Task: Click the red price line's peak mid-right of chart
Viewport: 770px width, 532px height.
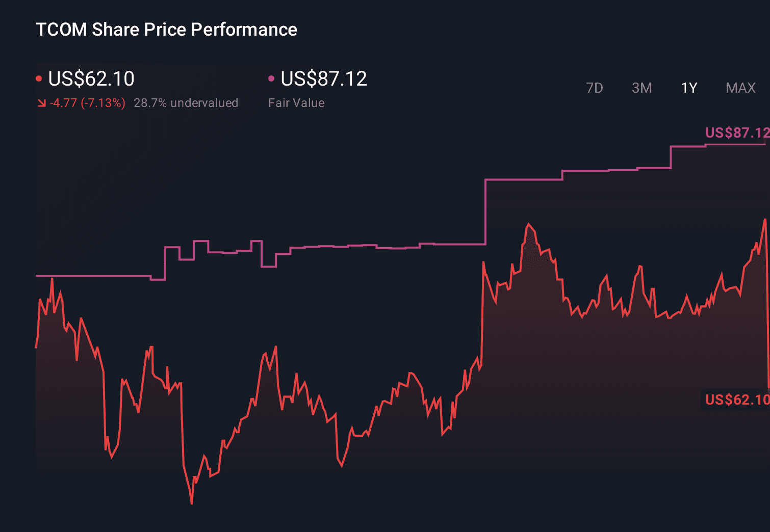Action: (529, 224)
